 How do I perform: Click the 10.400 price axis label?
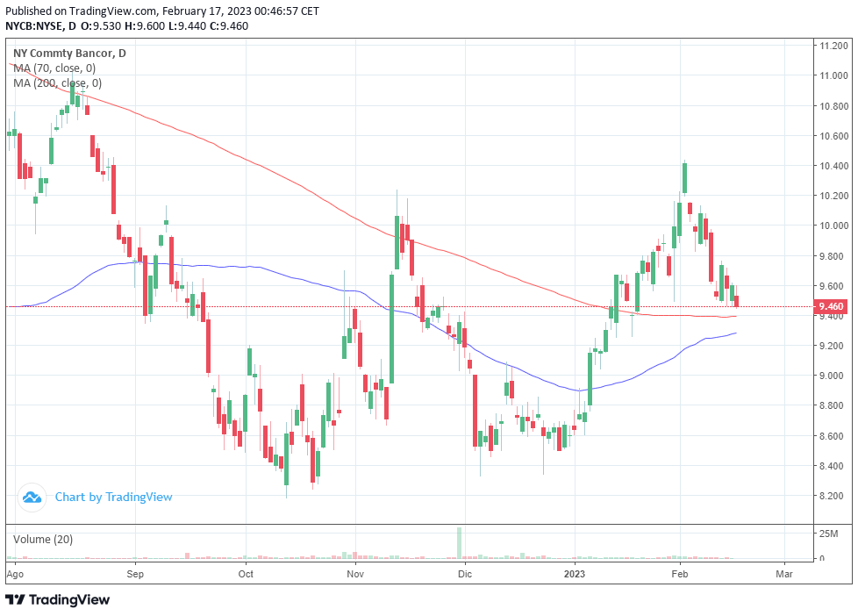tap(833, 166)
